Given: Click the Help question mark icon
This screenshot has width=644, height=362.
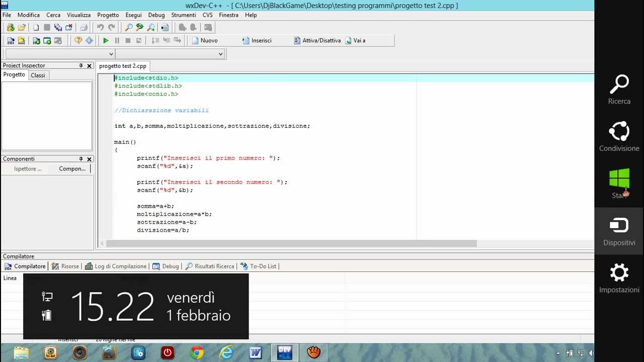Looking at the screenshot, I should point(78,41).
